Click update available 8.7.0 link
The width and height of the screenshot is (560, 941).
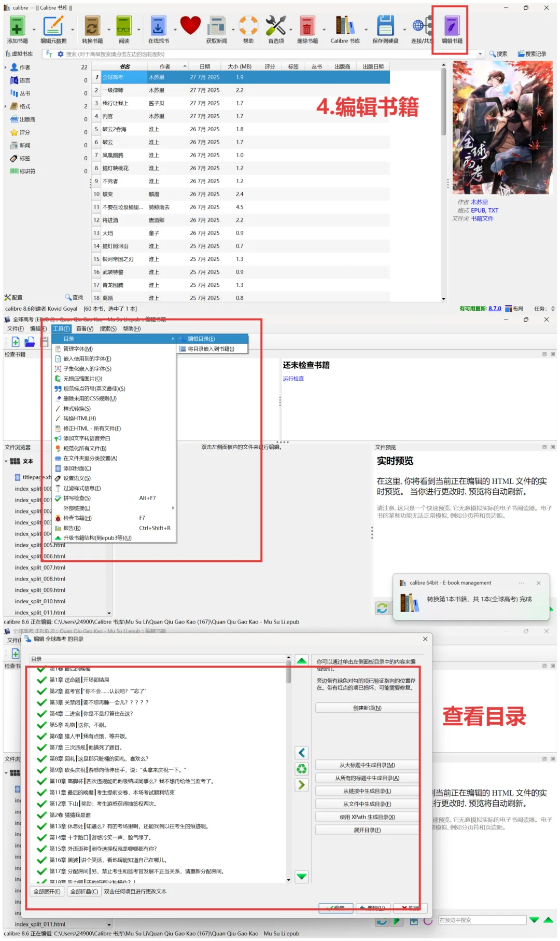click(x=495, y=309)
